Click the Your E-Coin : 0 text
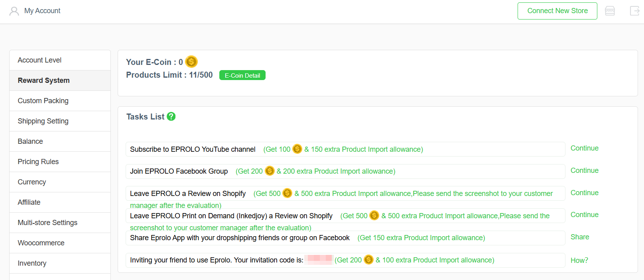This screenshot has height=280, width=644. pos(154,62)
